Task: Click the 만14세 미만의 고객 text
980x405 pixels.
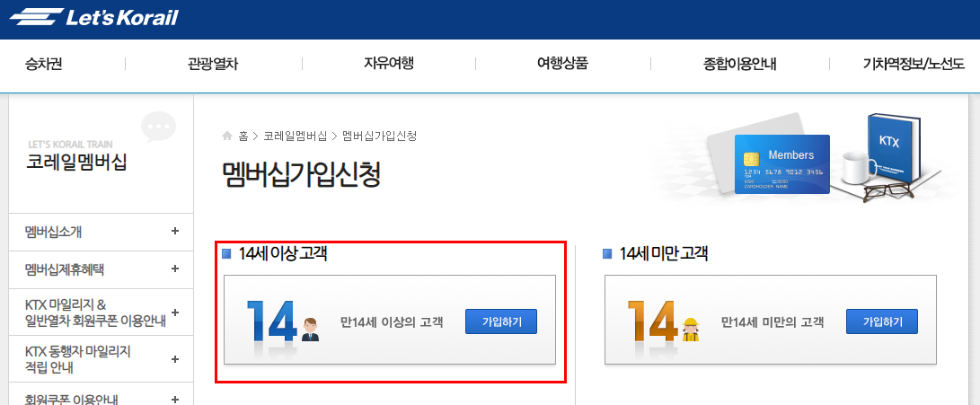Action: click(x=773, y=322)
